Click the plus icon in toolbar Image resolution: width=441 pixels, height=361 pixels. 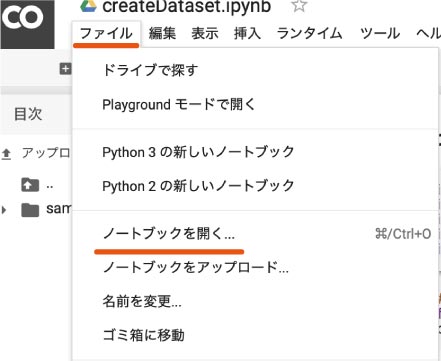[x=65, y=69]
